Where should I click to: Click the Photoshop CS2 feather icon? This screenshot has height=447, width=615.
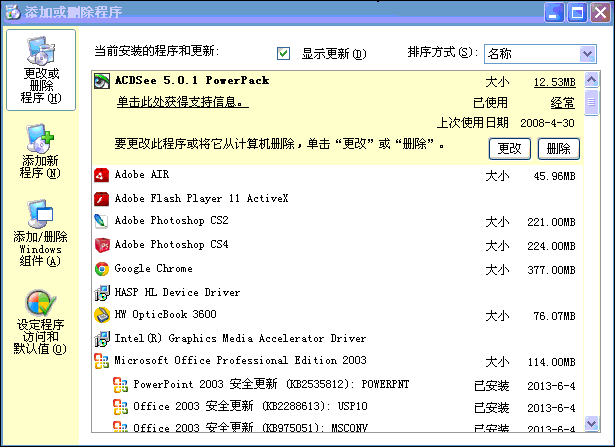tap(102, 221)
